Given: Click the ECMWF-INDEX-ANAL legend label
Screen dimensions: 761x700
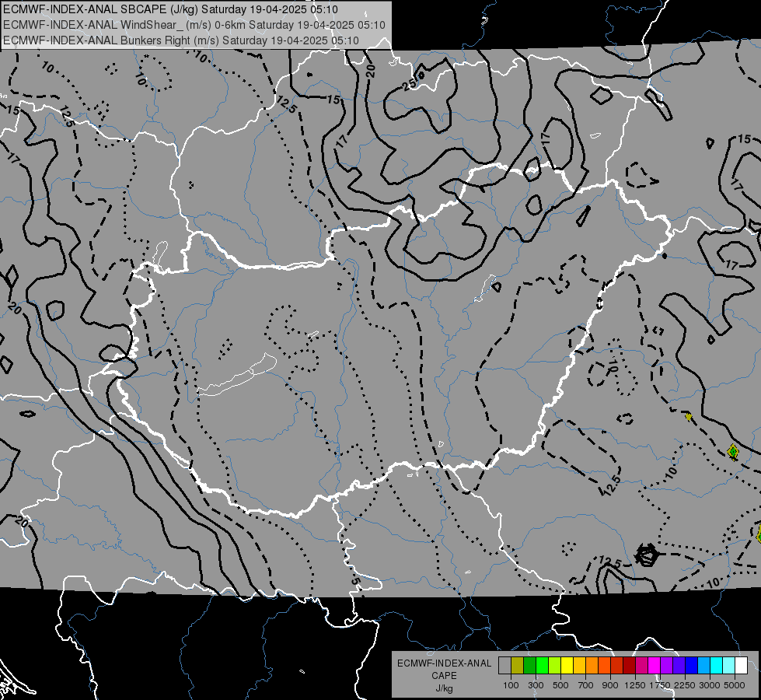Looking at the screenshot, I should (444, 663).
